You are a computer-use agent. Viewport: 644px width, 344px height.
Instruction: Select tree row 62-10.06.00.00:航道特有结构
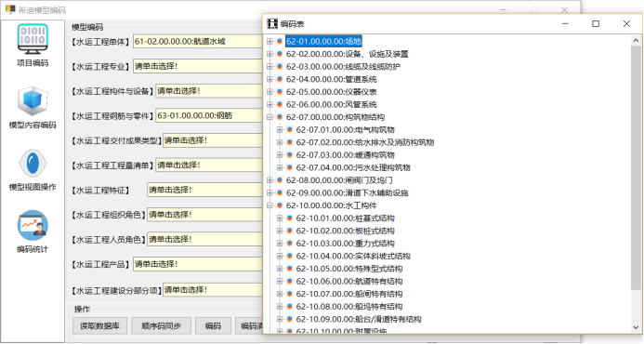point(349,282)
